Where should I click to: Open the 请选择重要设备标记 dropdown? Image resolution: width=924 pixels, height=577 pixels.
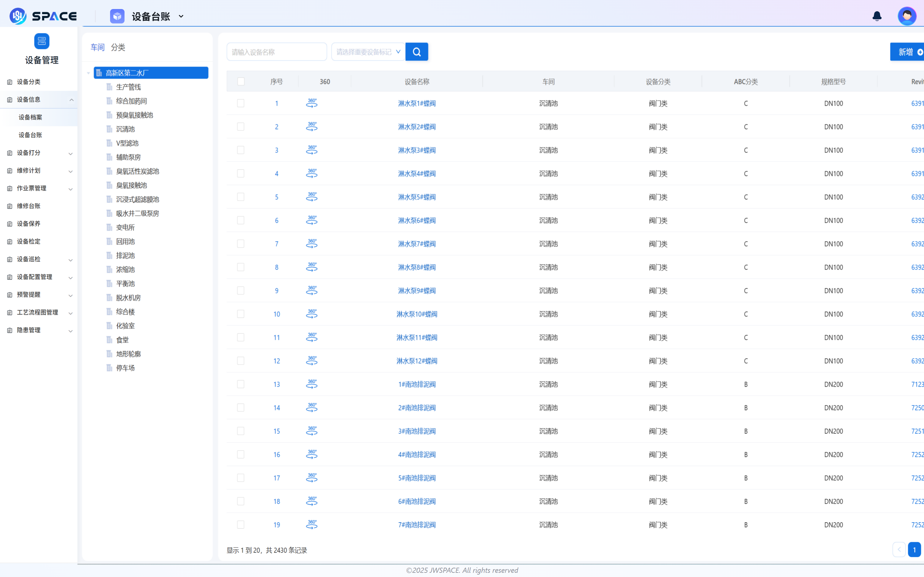(x=368, y=52)
